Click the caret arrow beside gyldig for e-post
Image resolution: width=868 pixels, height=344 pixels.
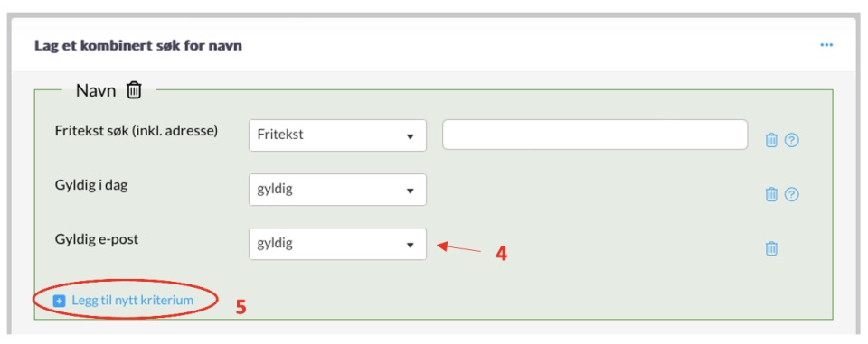(410, 245)
